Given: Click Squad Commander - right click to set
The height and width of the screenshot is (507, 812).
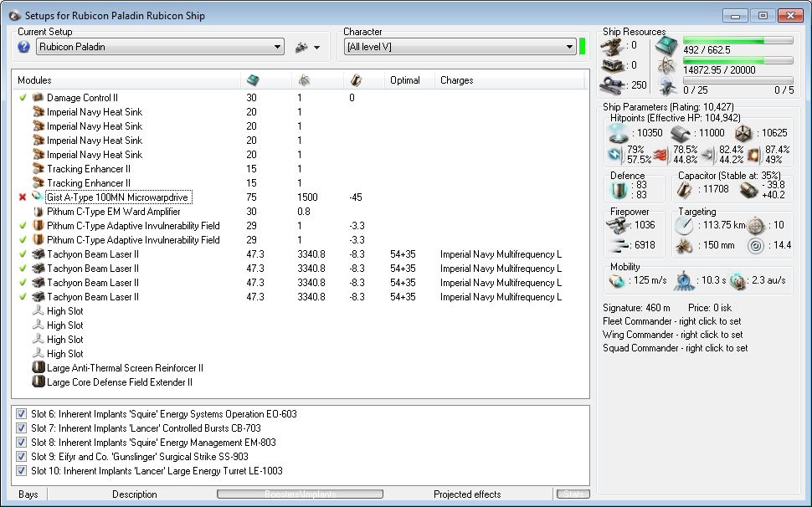Looking at the screenshot, I should [x=676, y=348].
